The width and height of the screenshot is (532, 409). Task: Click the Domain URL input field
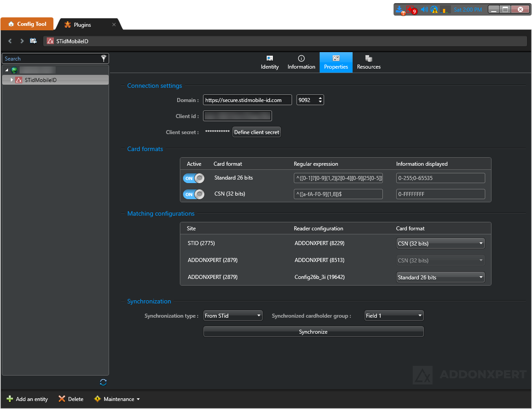pos(247,100)
